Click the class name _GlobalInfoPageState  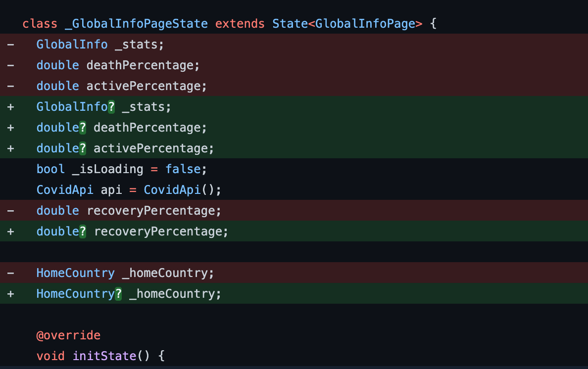pyautogui.click(x=136, y=24)
